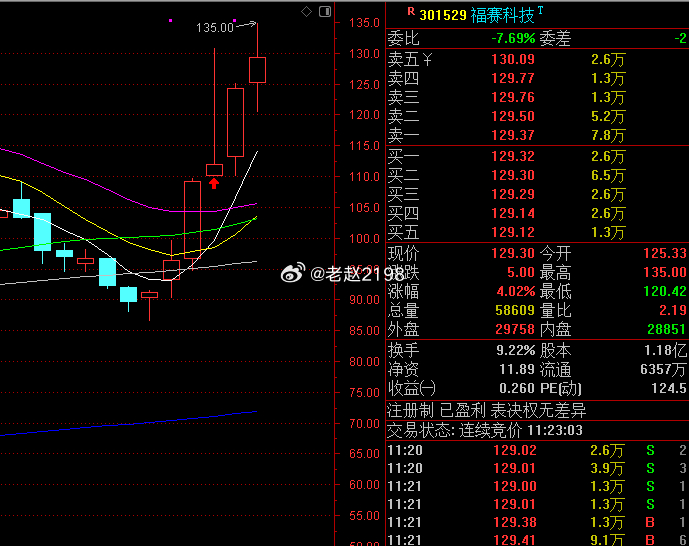Screen dimensions: 689x546
Task: Click the 卖一 volume 7.8万
Action: pyautogui.click(x=608, y=135)
